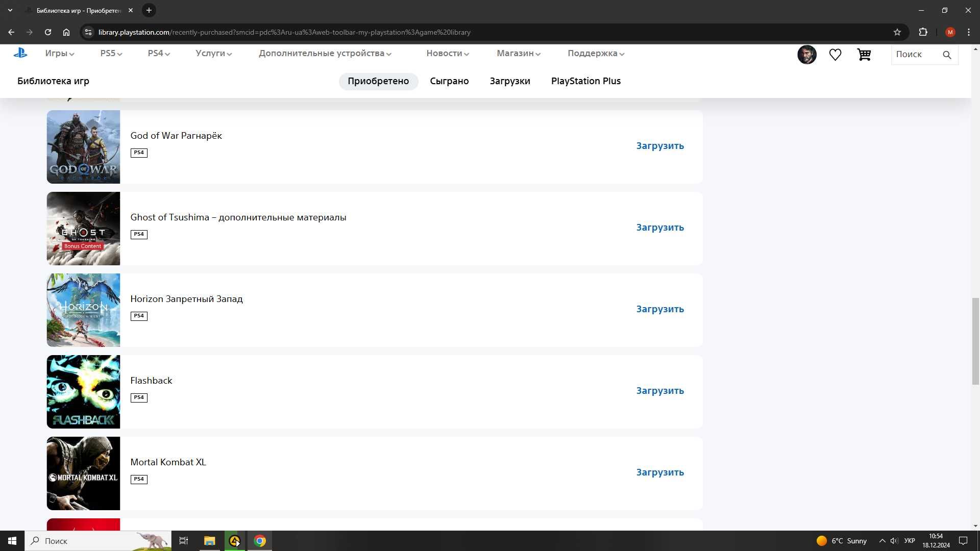Viewport: 980px width, 551px height.
Task: Click Загрузить for God of War Рагнарёк
Action: tap(660, 146)
